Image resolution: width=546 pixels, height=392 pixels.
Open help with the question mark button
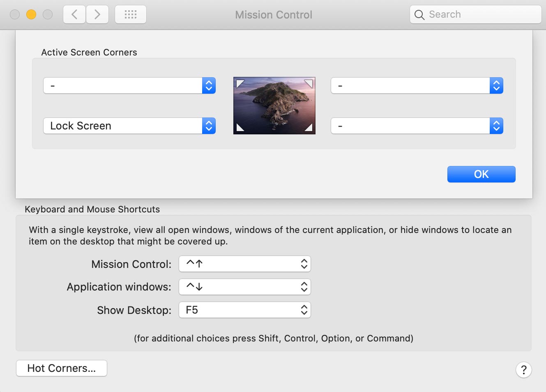tap(523, 370)
